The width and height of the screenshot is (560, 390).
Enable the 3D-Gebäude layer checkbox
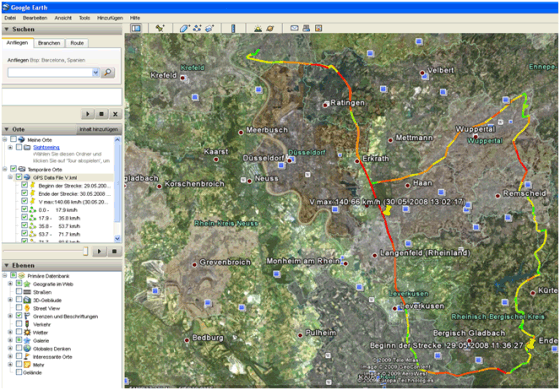(19, 300)
